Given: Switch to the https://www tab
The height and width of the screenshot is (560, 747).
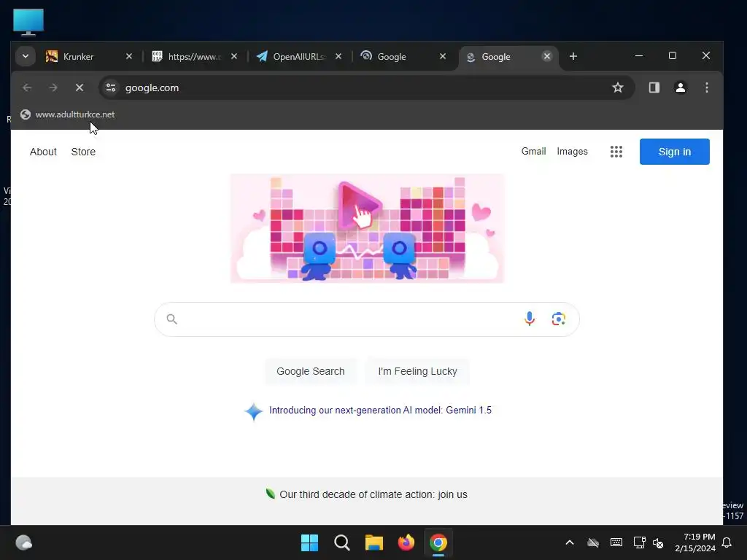Looking at the screenshot, I should pyautogui.click(x=193, y=57).
